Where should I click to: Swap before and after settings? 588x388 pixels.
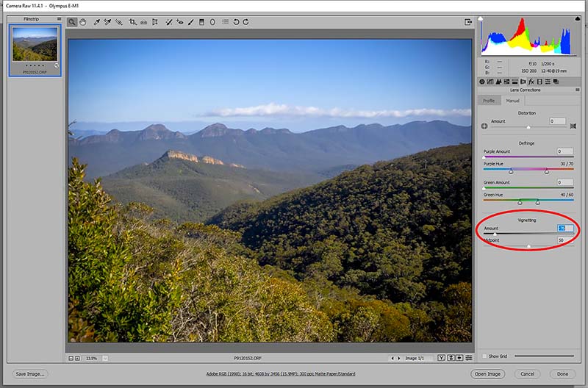coord(451,358)
